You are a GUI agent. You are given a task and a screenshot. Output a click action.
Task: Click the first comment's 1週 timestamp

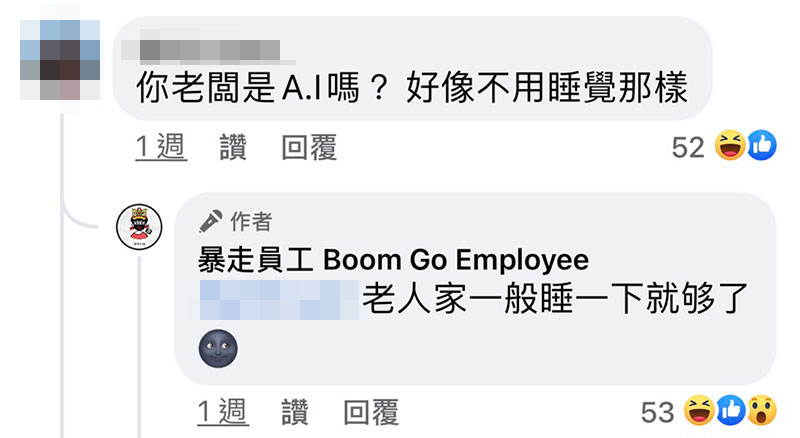click(161, 147)
